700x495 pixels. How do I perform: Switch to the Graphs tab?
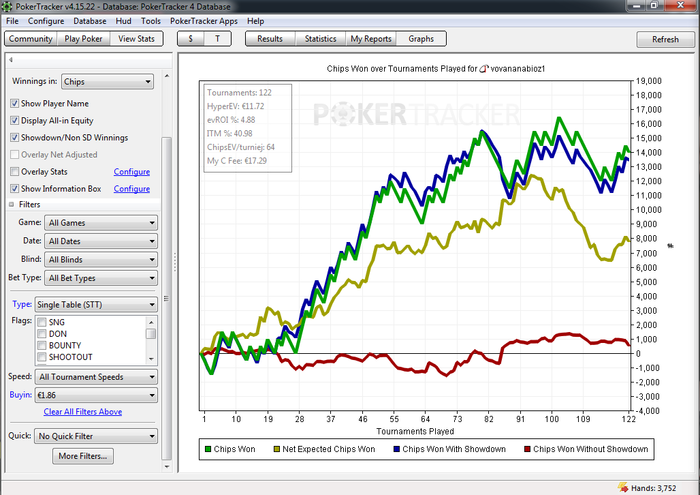pyautogui.click(x=421, y=39)
